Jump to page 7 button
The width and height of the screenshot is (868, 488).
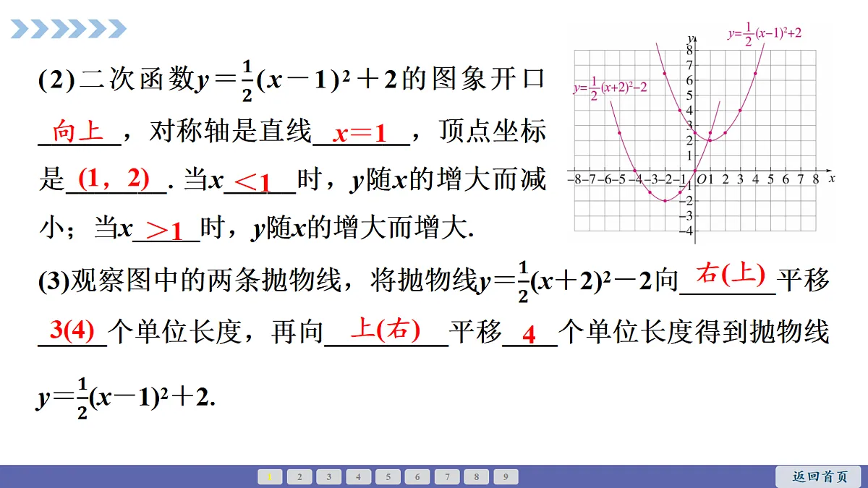(447, 477)
